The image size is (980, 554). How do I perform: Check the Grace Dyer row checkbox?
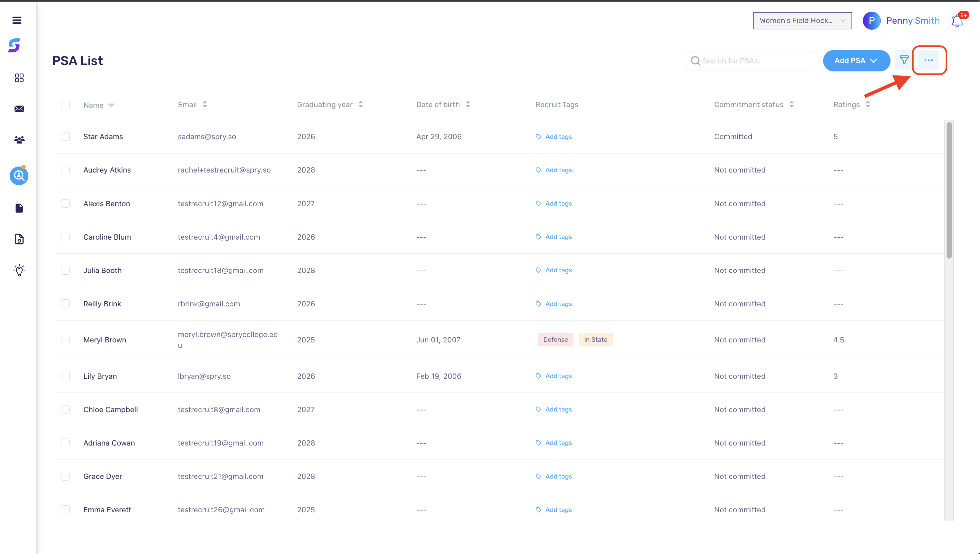click(65, 476)
